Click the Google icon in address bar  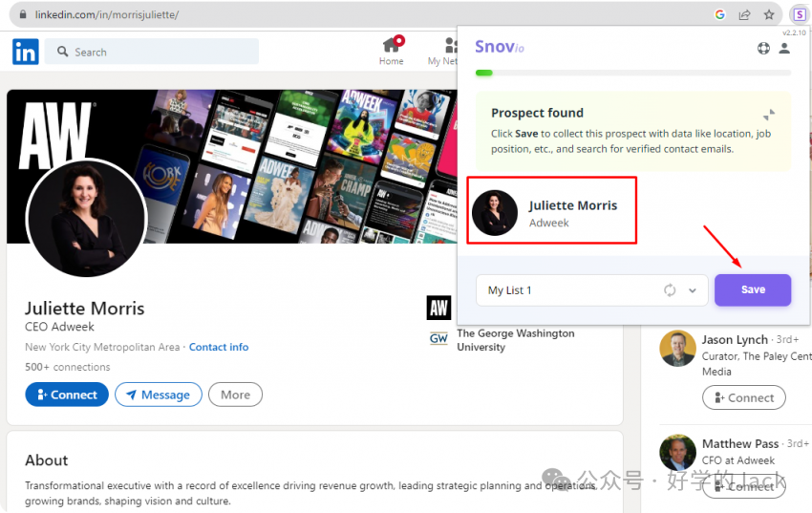(x=720, y=14)
